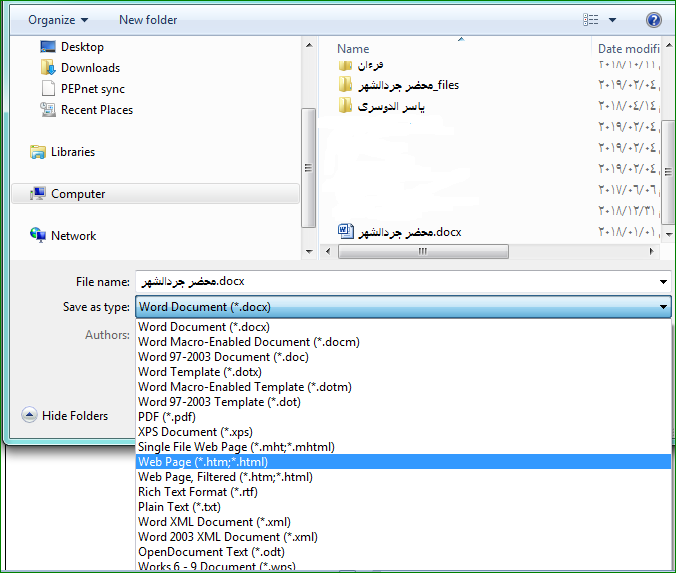This screenshot has width=676, height=573.
Task: Click the Network globe icon
Action: (x=38, y=235)
